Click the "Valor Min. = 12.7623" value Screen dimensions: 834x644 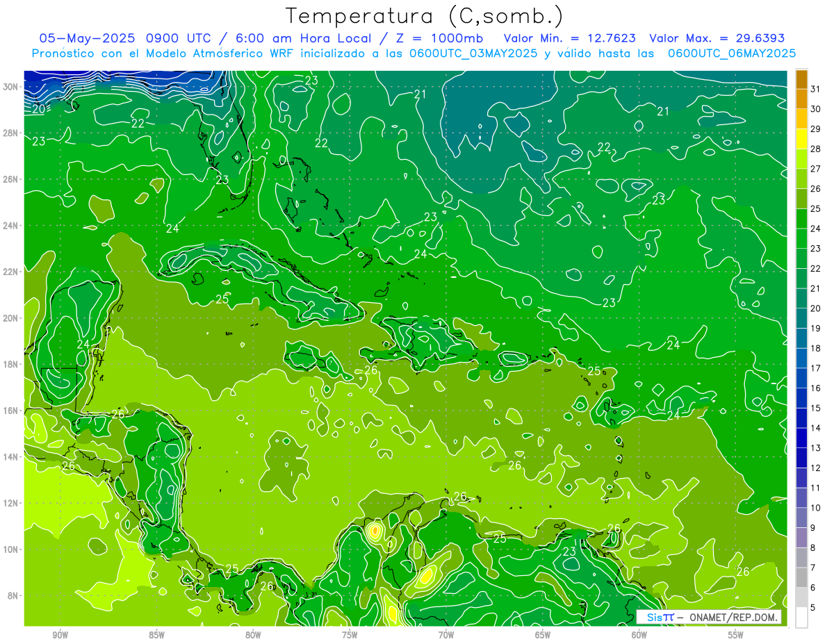pyautogui.click(x=569, y=38)
